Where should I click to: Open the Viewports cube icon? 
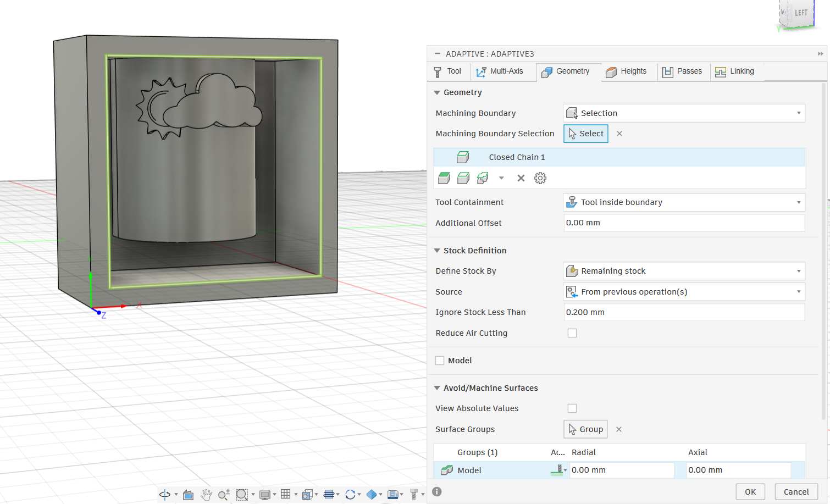(307, 495)
